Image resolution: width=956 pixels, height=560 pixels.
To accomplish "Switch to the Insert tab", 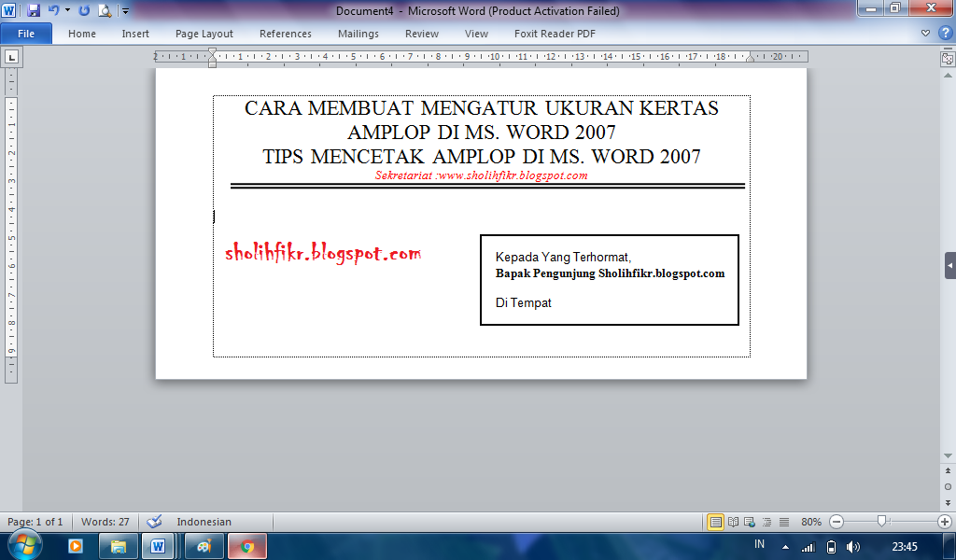I will point(135,34).
